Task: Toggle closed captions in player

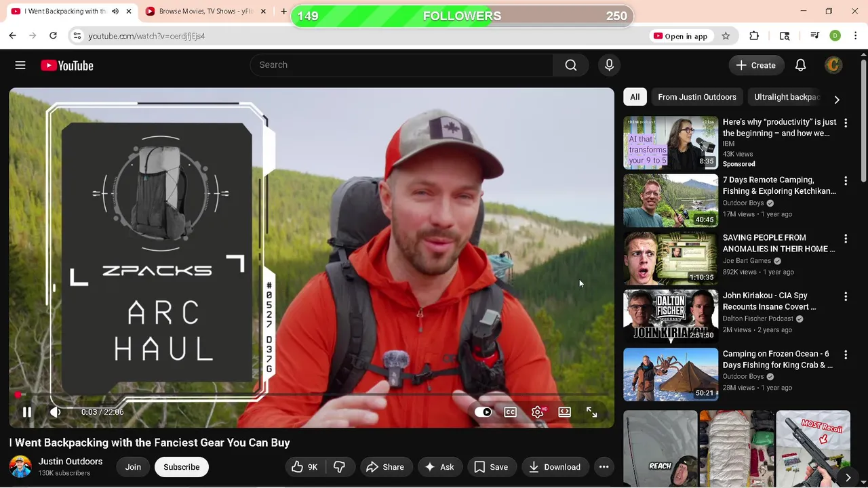Action: coord(511,412)
